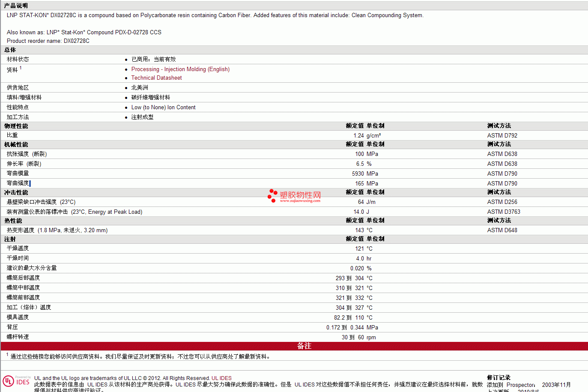Select the 背压 row label
The height and width of the screenshot is (392, 588).
[x=12, y=327]
